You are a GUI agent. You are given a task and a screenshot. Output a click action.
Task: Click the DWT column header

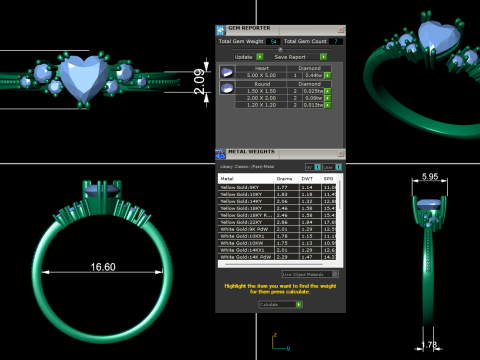click(310, 179)
